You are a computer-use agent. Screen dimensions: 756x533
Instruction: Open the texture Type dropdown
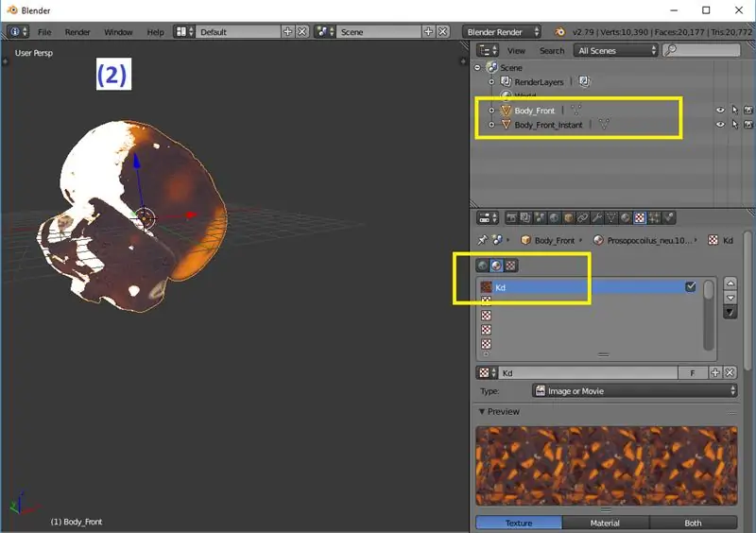pos(633,390)
